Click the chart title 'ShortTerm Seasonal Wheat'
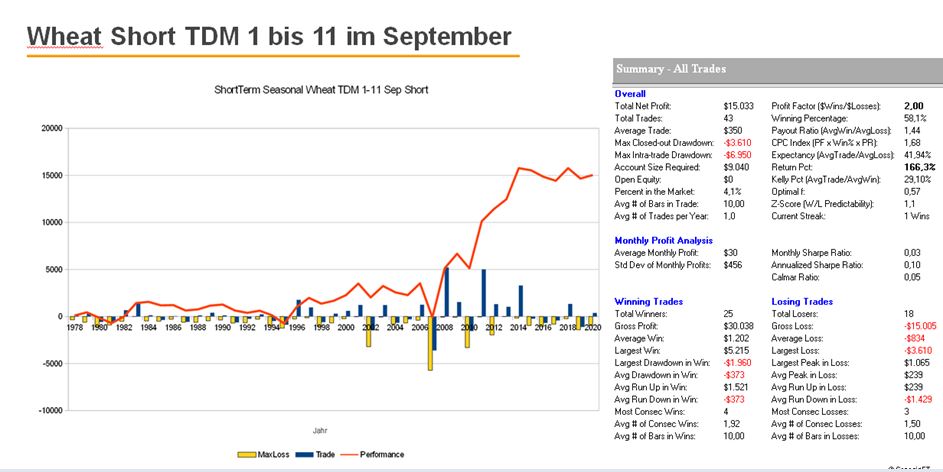 tap(321, 90)
